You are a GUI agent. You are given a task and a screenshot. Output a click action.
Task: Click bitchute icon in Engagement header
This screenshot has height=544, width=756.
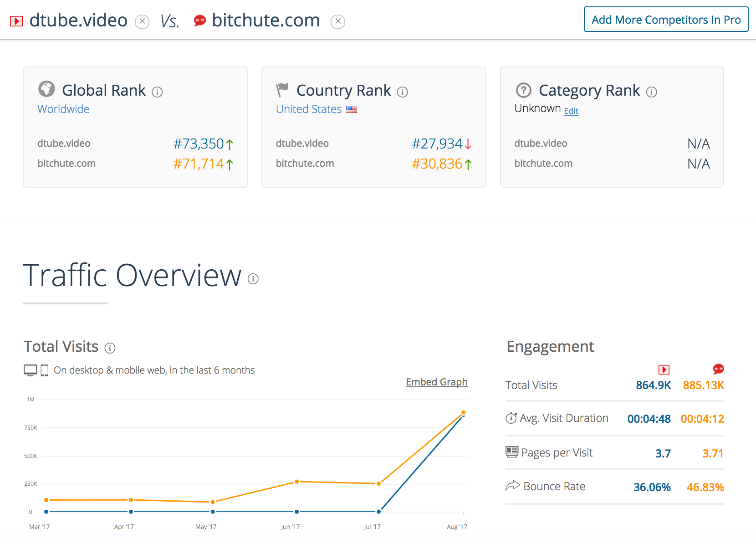coord(719,369)
